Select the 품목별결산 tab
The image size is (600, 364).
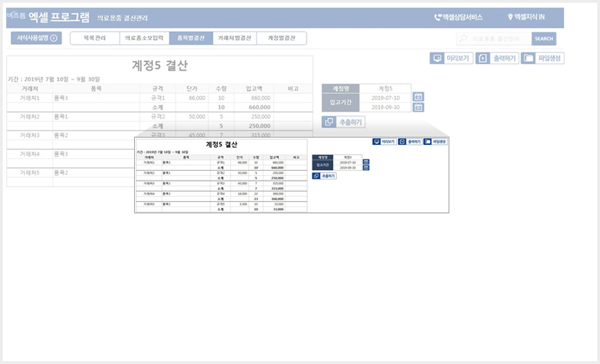click(191, 38)
